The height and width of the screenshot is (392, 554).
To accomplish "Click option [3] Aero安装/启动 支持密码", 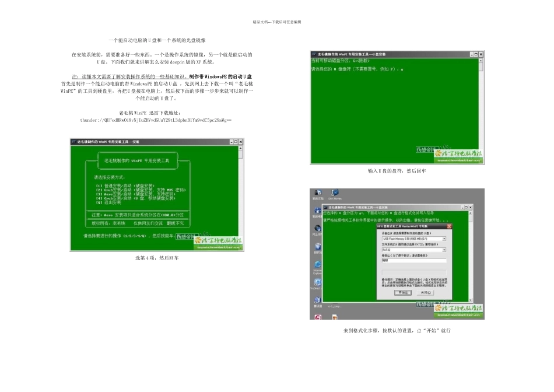I will point(136,194).
